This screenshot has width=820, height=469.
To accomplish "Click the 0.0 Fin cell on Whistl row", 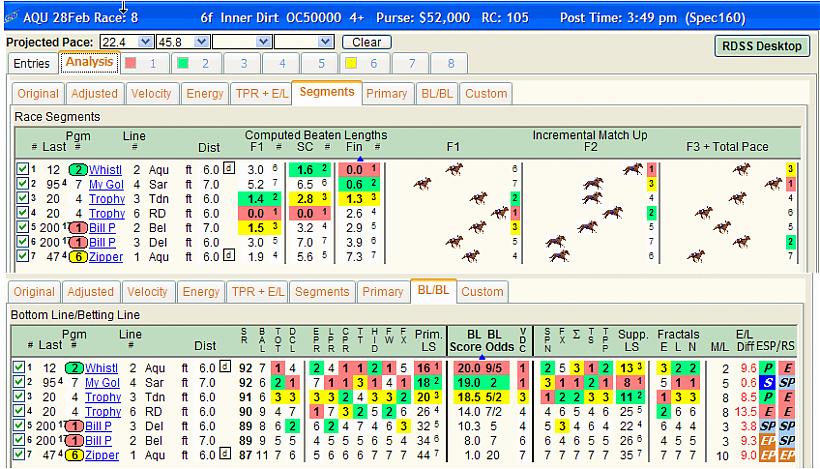I will tap(359, 169).
